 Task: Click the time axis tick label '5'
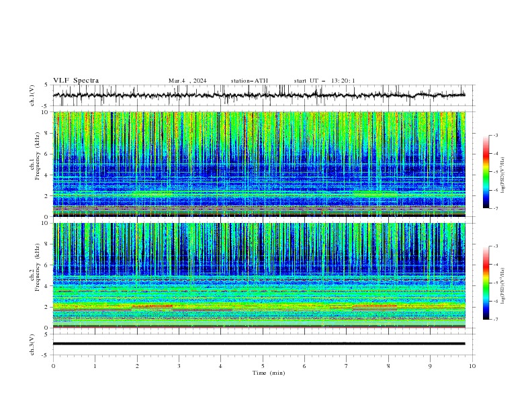pyautogui.click(x=263, y=366)
